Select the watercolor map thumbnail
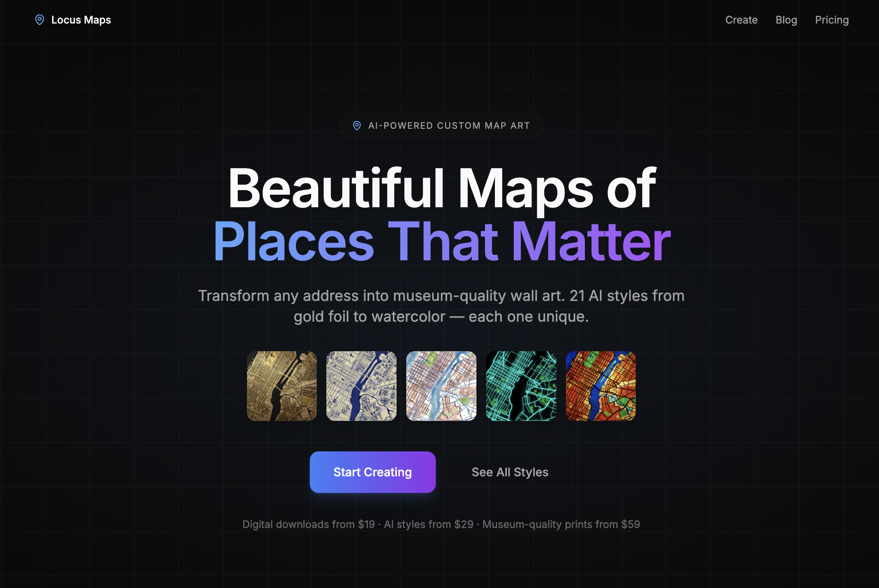 441,386
